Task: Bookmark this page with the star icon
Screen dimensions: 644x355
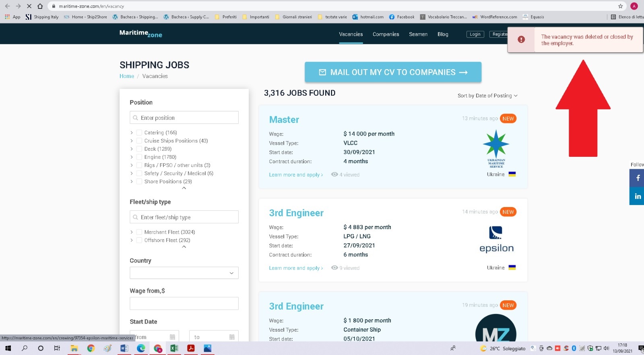Action: pyautogui.click(x=620, y=6)
